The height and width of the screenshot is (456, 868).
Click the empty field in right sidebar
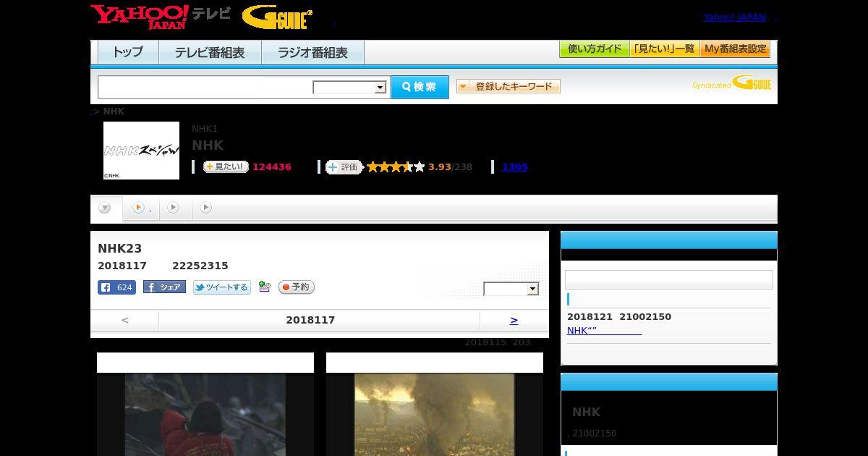pos(669,280)
